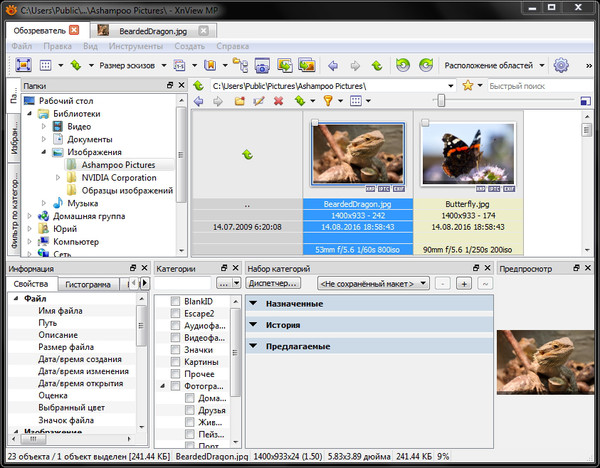Click the ... button in Категории panel
Viewport: 600px width, 468px height.
coord(224,284)
